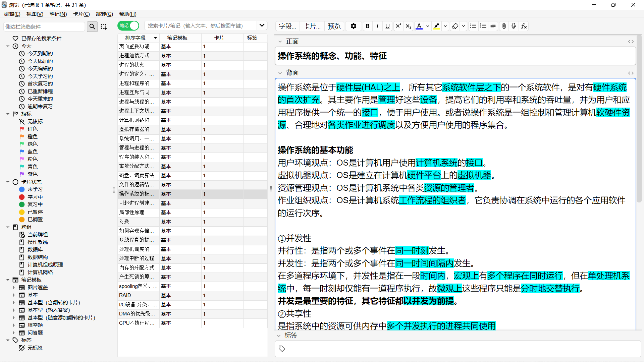Click the 预览 button
This screenshot has width=644, height=362.
(334, 26)
